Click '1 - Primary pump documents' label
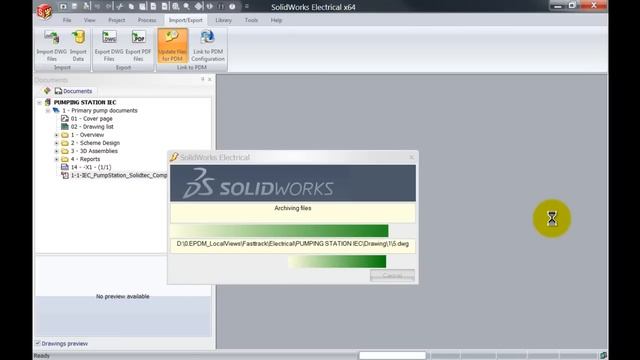 click(100, 110)
